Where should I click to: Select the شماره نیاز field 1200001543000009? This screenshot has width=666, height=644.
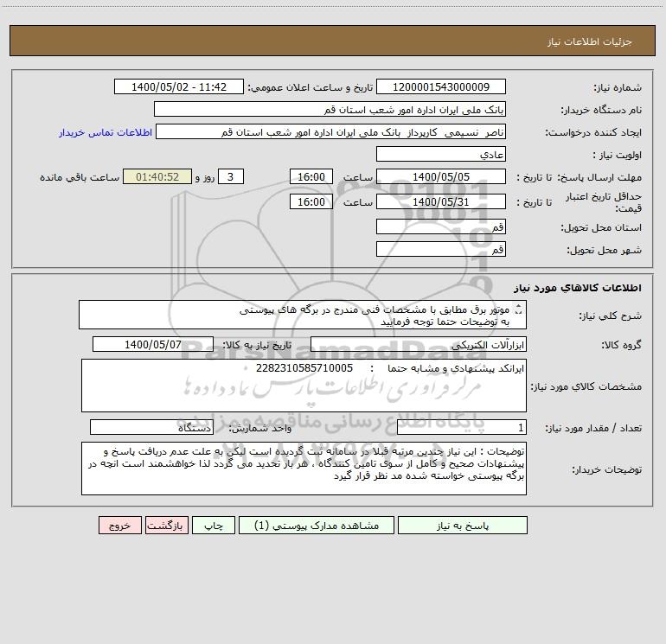click(441, 86)
